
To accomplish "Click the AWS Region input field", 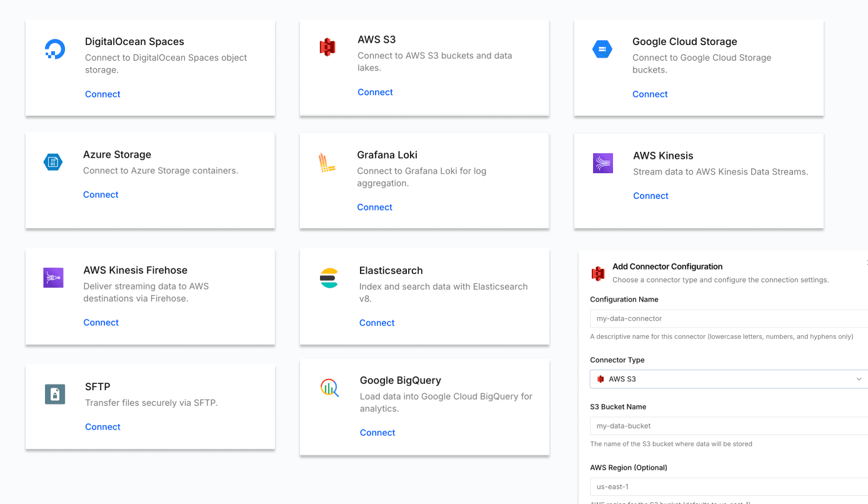I will (x=729, y=486).
